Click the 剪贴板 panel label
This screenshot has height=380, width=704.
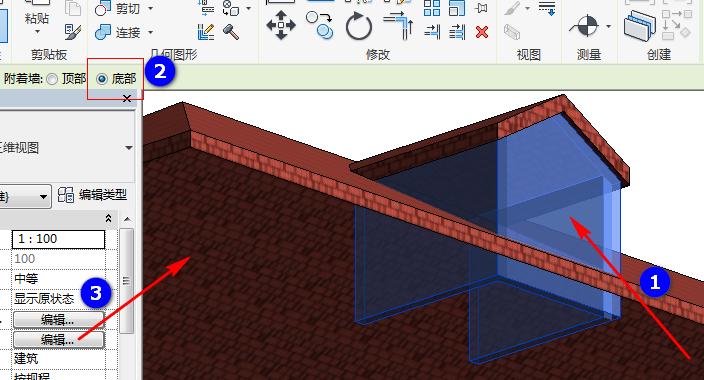(49, 55)
